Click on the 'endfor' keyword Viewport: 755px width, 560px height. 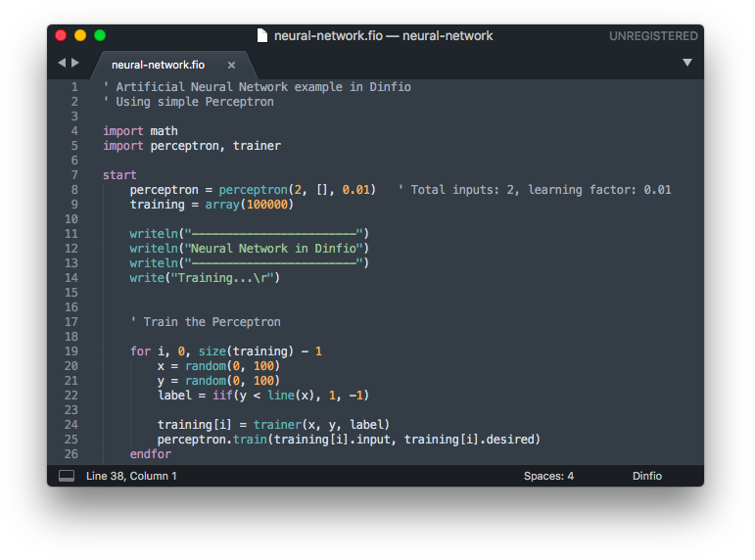[150, 454]
